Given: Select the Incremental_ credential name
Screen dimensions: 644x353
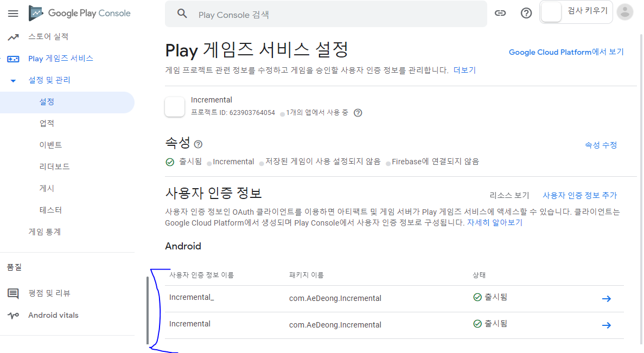Looking at the screenshot, I should click(192, 297).
